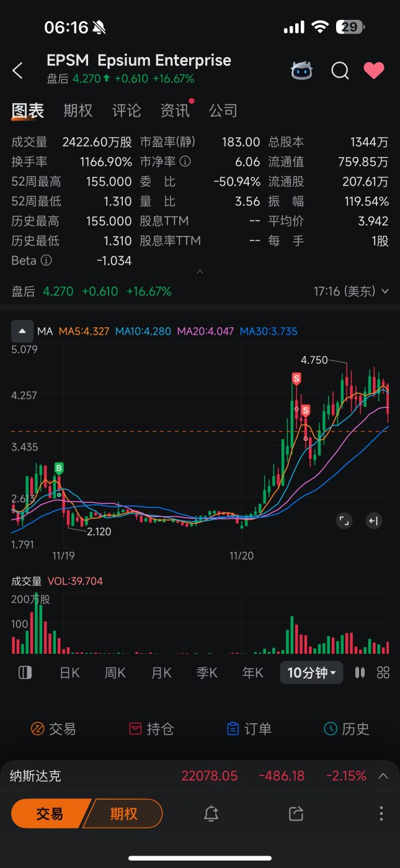
Task: Select the 月K timeframe
Action: [x=161, y=673]
